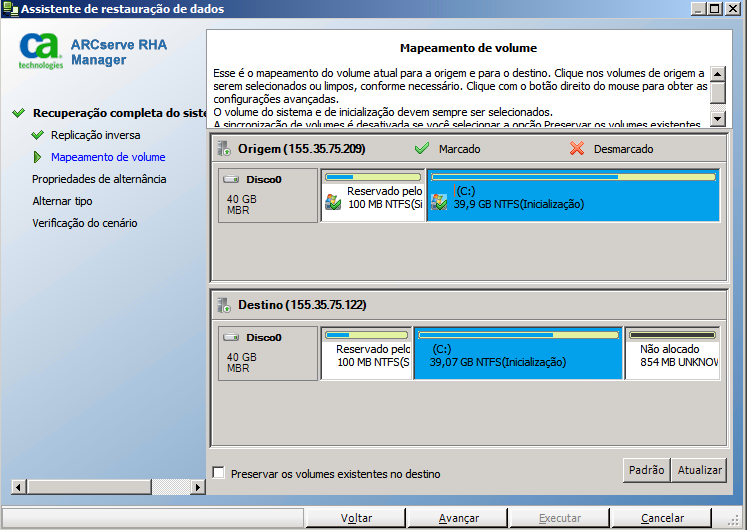Select the source Reservado pelo 100 MB volume
Screen dimensions: 747x530
click(373, 195)
